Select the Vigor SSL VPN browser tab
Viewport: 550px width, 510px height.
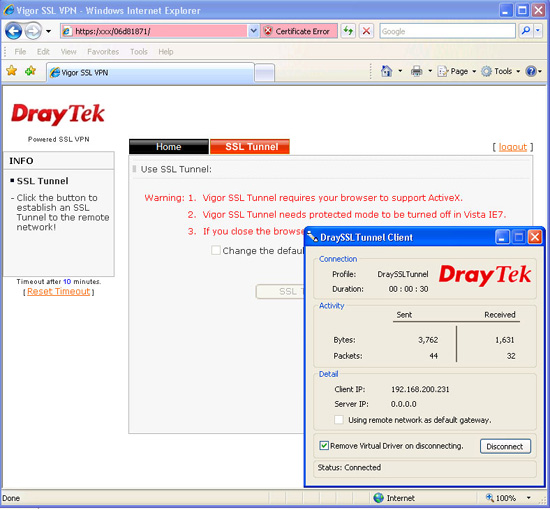click(150, 73)
